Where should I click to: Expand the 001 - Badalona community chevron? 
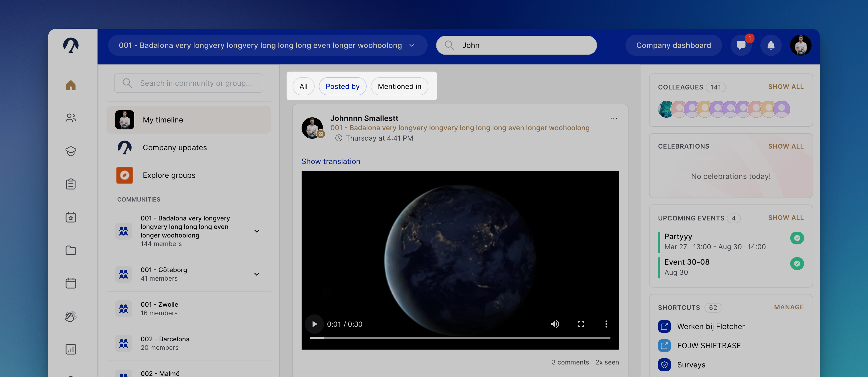(x=257, y=231)
